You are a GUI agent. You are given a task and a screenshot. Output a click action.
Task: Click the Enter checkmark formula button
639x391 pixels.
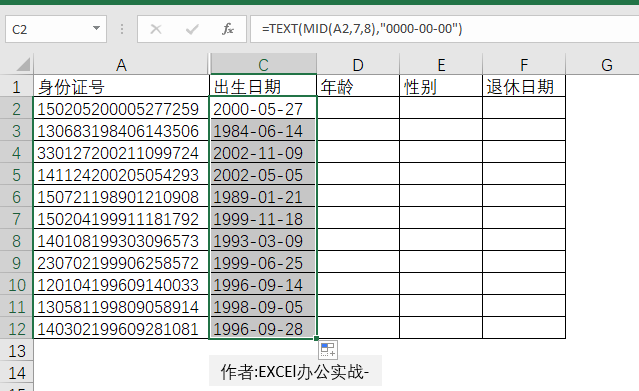pyautogui.click(x=192, y=29)
